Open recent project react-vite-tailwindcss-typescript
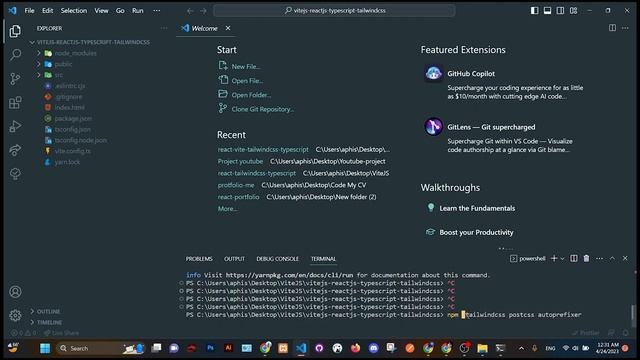This screenshot has height=360, width=640. [263, 149]
